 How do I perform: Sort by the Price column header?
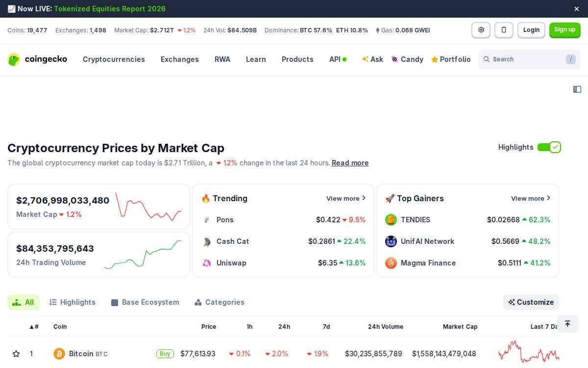point(209,327)
